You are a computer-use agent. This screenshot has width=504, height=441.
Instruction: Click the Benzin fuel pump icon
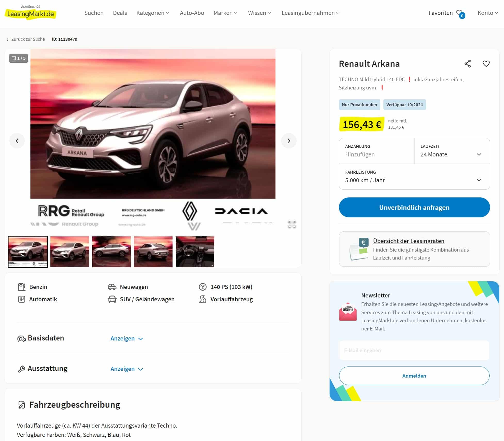tap(21, 287)
